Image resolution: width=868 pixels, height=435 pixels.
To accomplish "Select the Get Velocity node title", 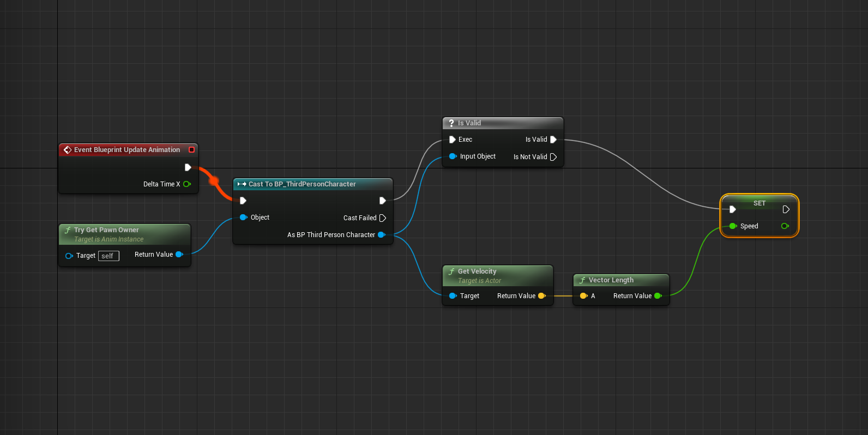I will click(477, 271).
